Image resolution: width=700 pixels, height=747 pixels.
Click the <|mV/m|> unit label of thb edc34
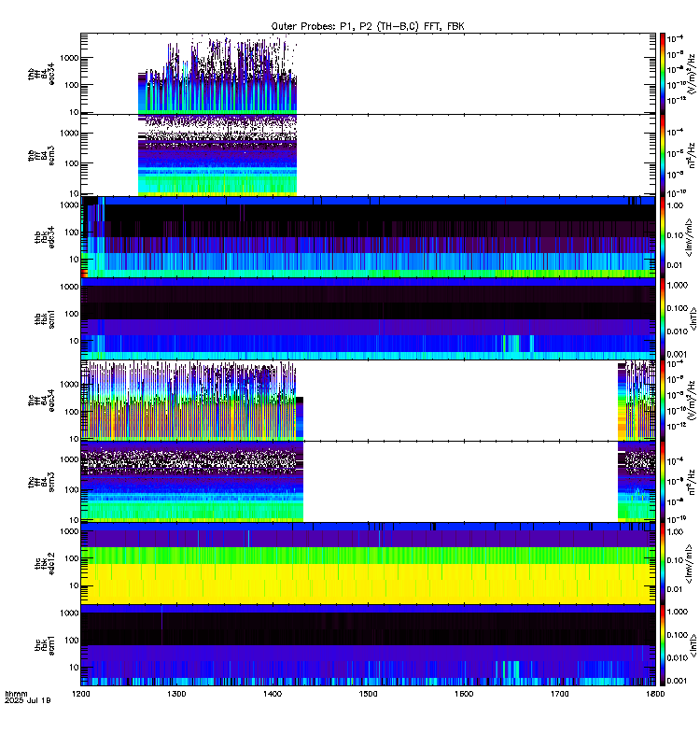pyautogui.click(x=689, y=237)
